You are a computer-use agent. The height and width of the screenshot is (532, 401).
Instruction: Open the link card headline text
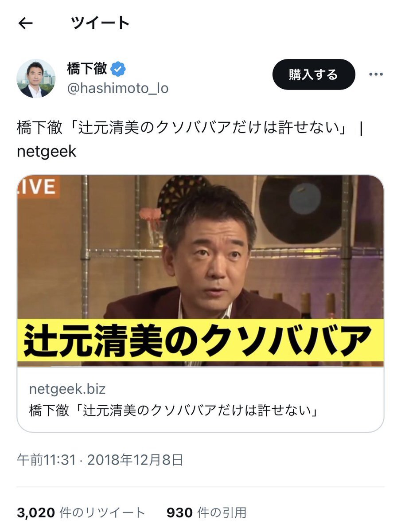pos(174,411)
